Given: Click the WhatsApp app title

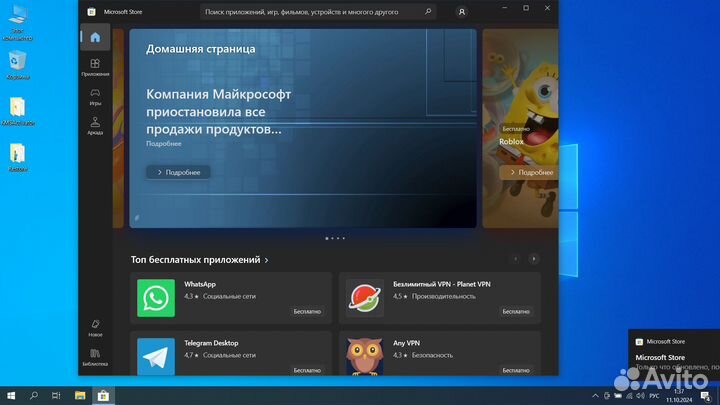Looking at the screenshot, I should [x=200, y=284].
